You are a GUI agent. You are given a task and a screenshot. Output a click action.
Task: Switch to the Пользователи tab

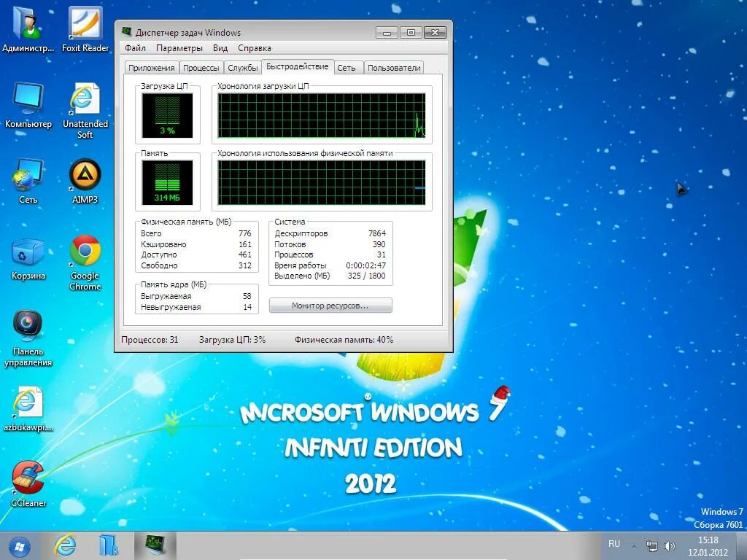[394, 68]
